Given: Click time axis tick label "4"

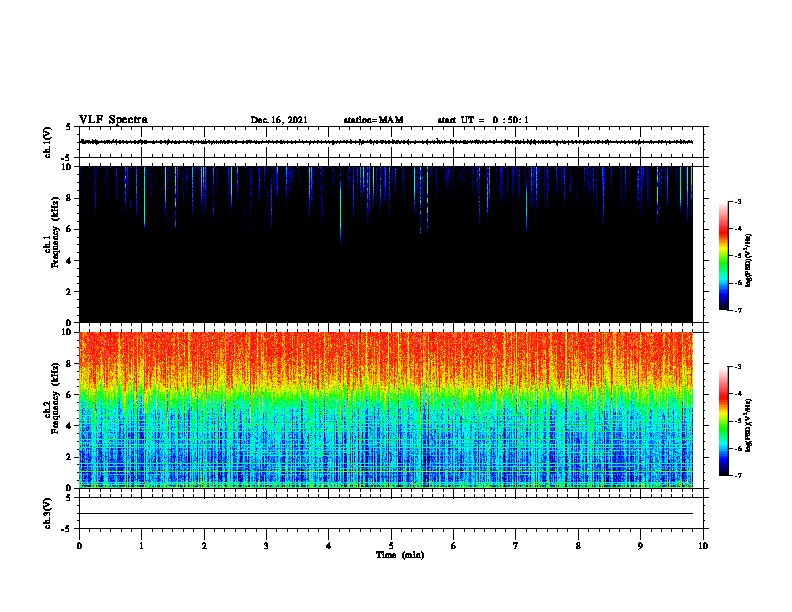Looking at the screenshot, I should click(329, 546).
